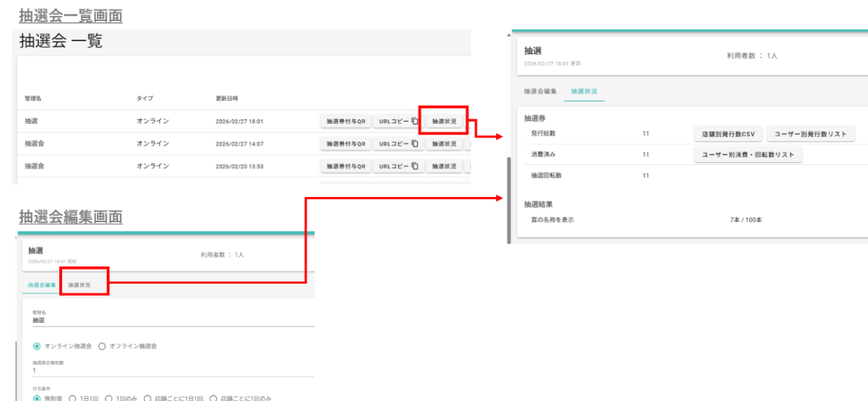Choose the 無制限 grant condition option
This screenshot has height=401, width=868.
point(37,398)
